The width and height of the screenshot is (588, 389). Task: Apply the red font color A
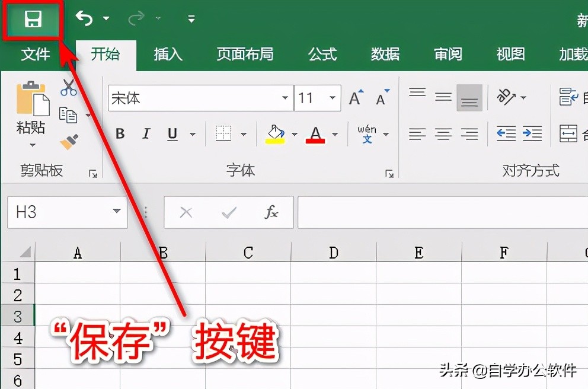(315, 134)
